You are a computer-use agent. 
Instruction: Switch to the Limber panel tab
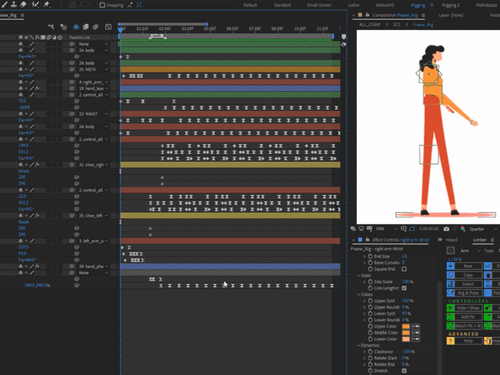coord(479,240)
